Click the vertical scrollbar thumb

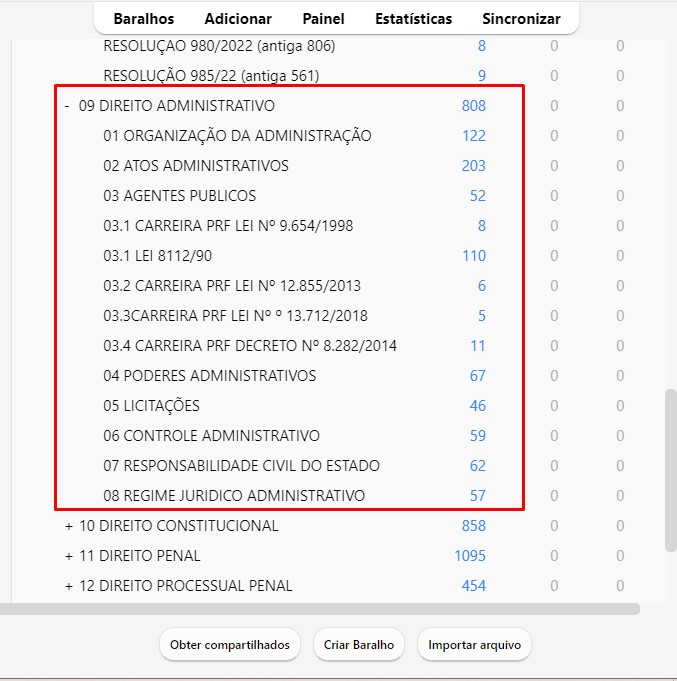point(670,470)
